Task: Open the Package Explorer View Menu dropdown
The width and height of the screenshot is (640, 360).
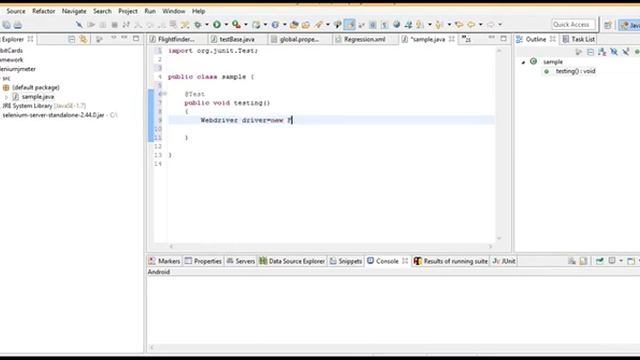Action: [113, 38]
